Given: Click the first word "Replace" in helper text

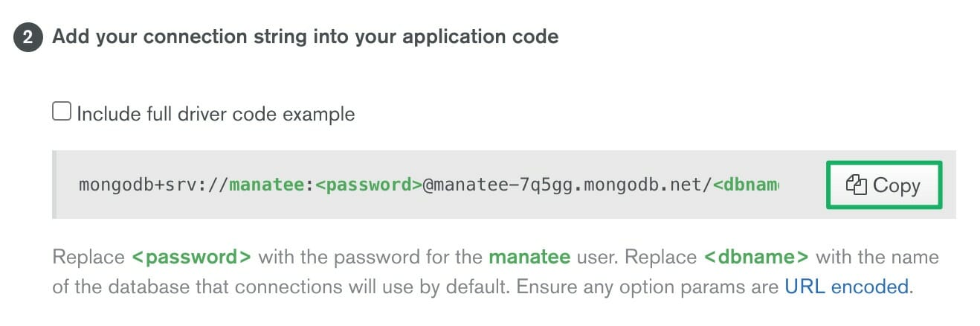Looking at the screenshot, I should click(x=88, y=258).
